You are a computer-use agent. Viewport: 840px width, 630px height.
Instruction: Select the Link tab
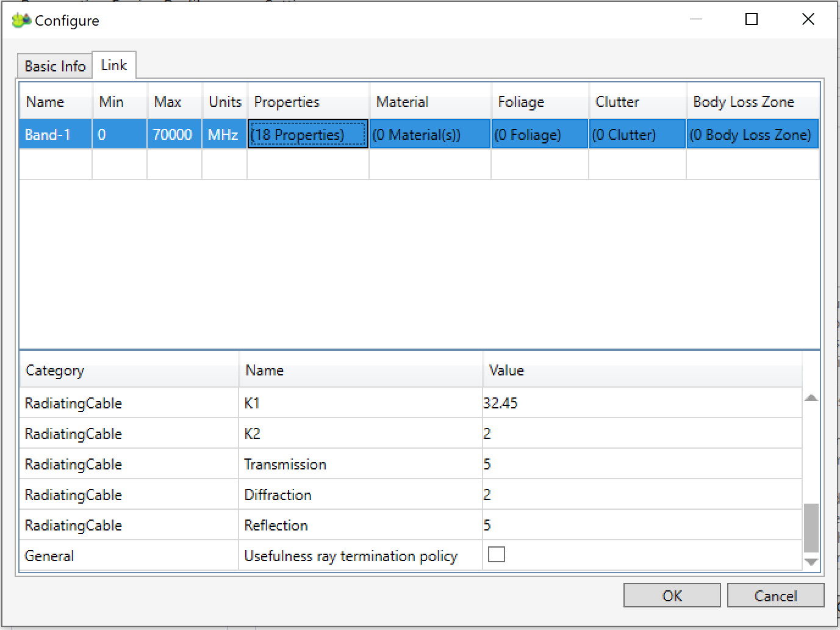pyautogui.click(x=114, y=65)
